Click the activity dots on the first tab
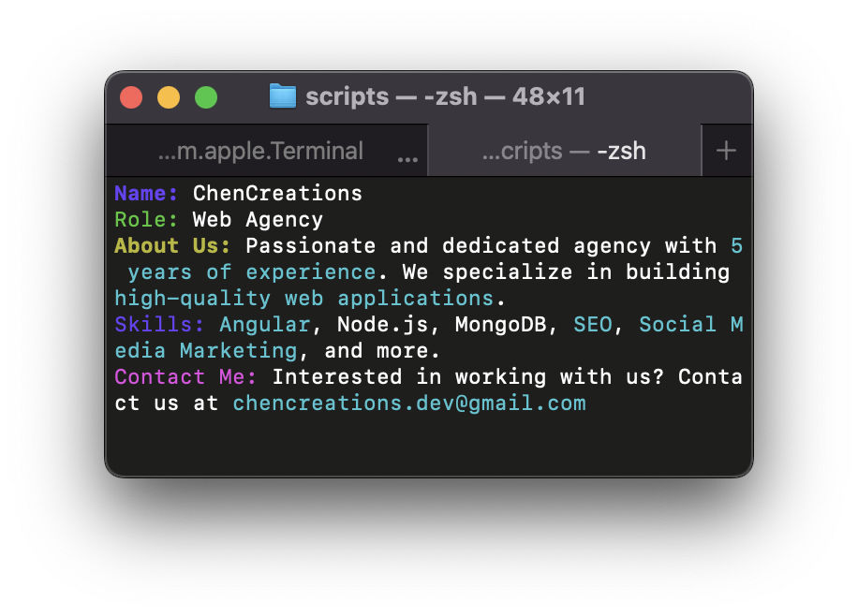Viewport: 858px width, 616px height. pos(407,159)
